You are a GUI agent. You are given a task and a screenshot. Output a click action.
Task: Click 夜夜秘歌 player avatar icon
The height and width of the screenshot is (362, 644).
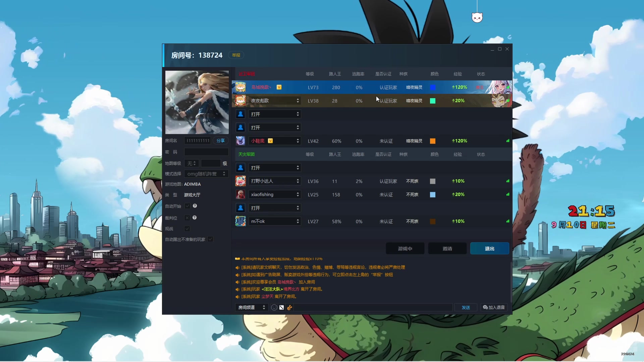(x=240, y=101)
